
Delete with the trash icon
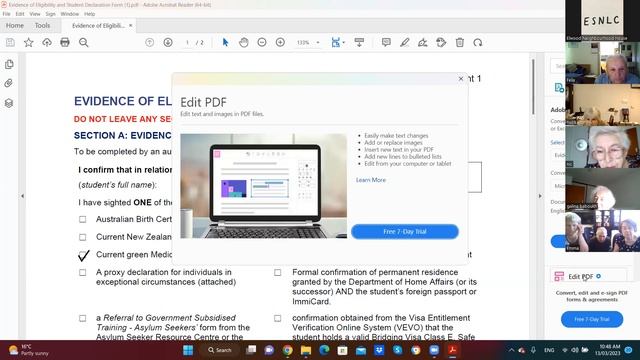click(x=460, y=42)
